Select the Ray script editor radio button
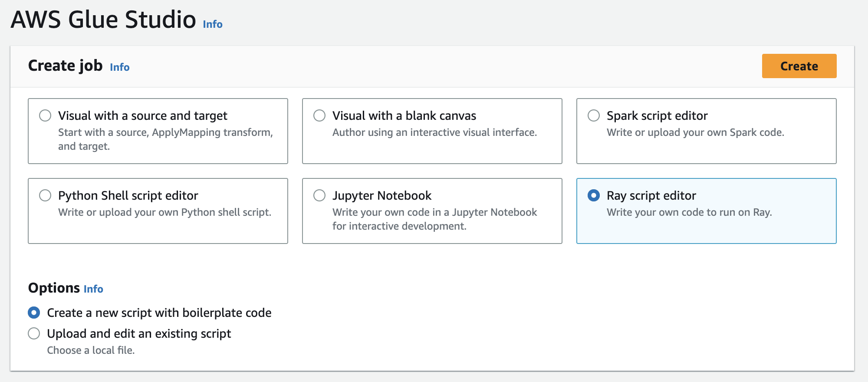 [x=593, y=195]
